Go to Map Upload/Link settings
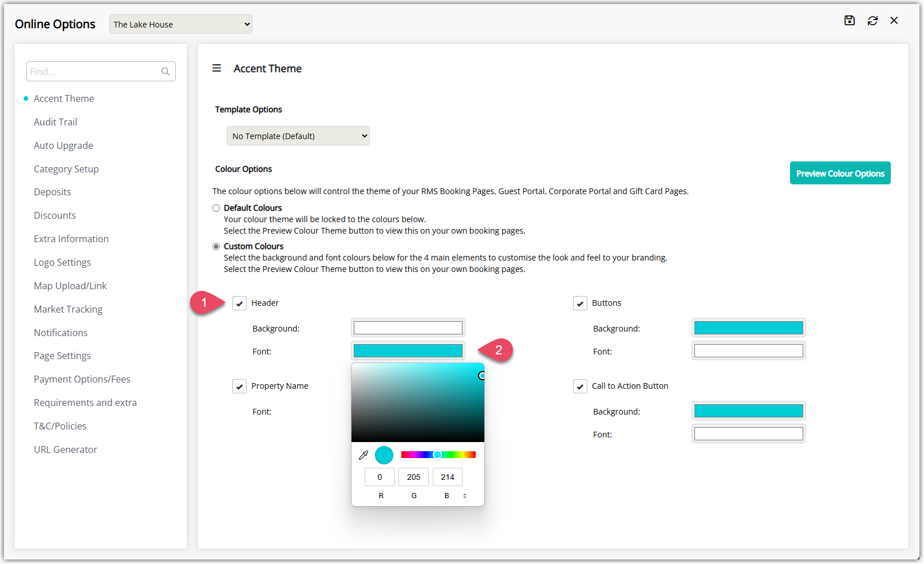The height and width of the screenshot is (564, 924). tap(70, 286)
